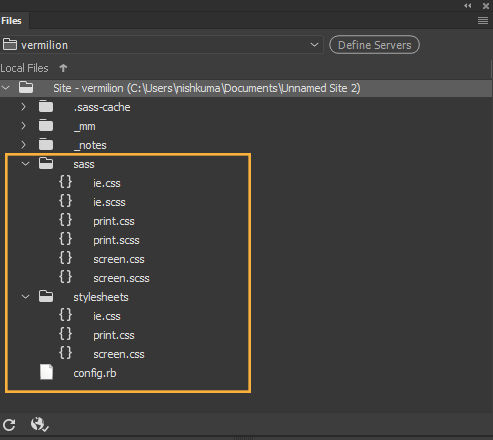Expand the _notes folder

[x=23, y=145]
